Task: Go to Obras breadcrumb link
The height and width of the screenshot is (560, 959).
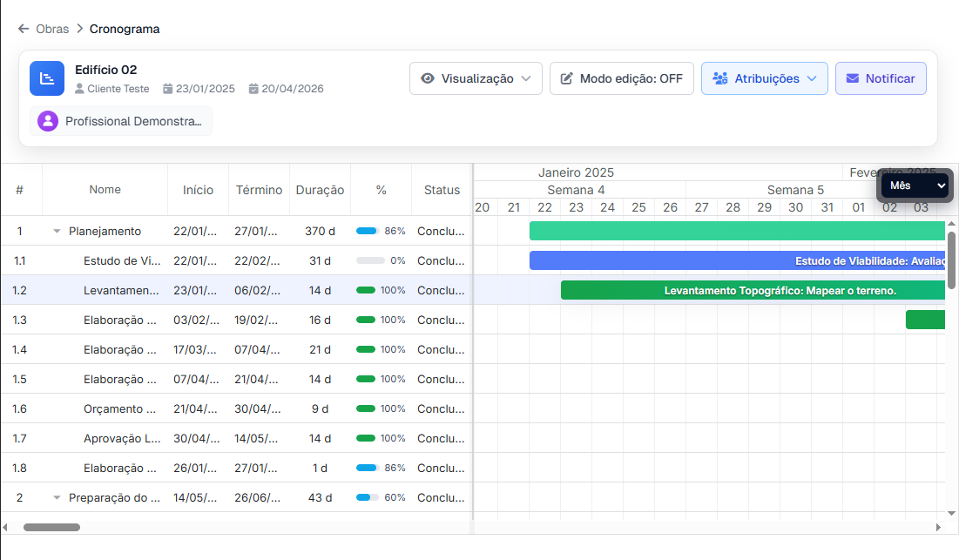Action: pos(52,29)
